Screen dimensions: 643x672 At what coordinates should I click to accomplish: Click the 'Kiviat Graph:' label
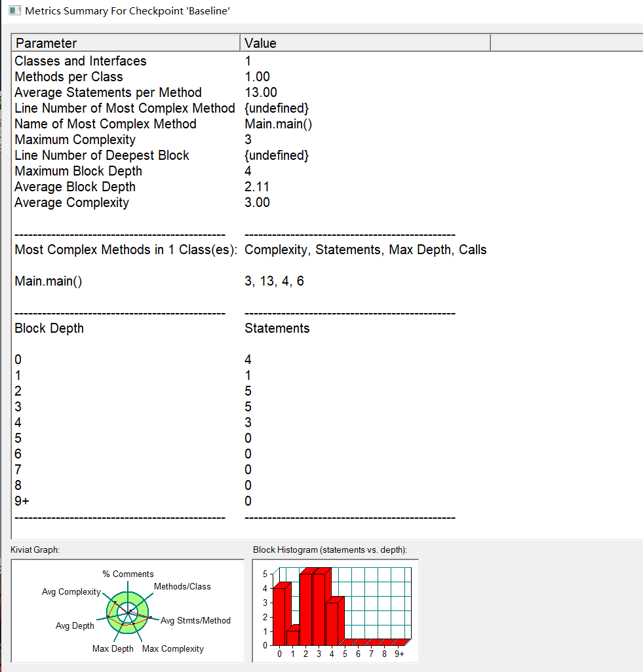pos(35,550)
